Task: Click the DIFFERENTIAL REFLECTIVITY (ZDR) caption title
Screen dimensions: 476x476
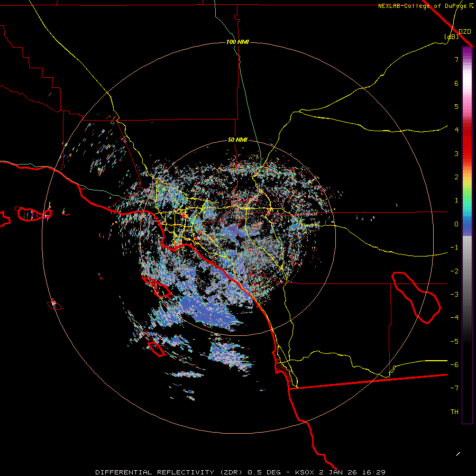Action: pyautogui.click(x=170, y=472)
